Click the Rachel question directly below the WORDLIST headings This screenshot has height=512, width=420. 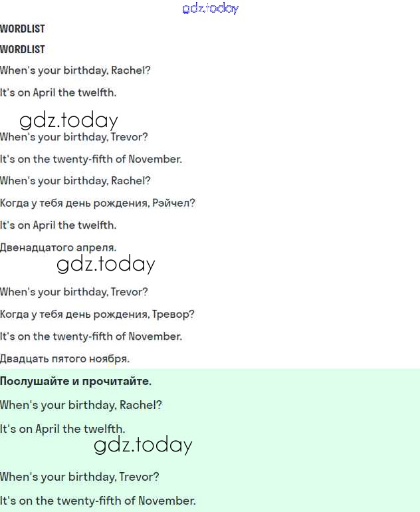75,70
